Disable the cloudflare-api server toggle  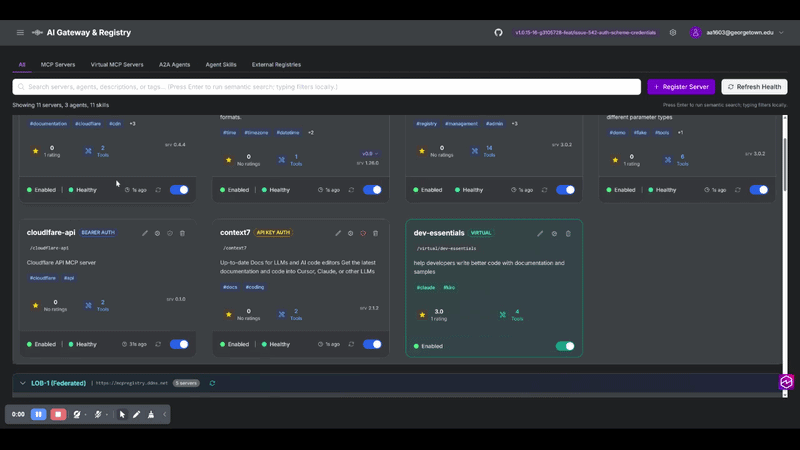coord(179,344)
